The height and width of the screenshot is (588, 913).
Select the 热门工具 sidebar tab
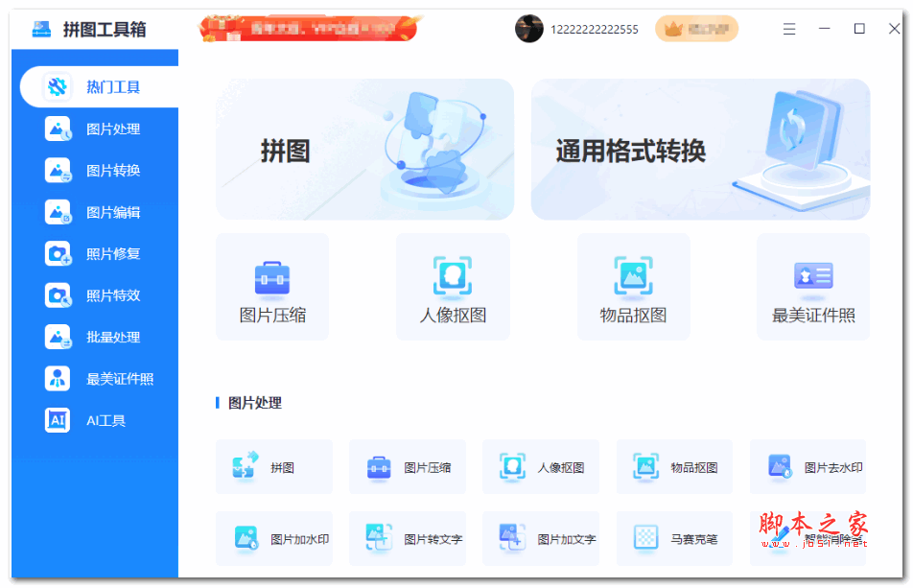pos(93,86)
